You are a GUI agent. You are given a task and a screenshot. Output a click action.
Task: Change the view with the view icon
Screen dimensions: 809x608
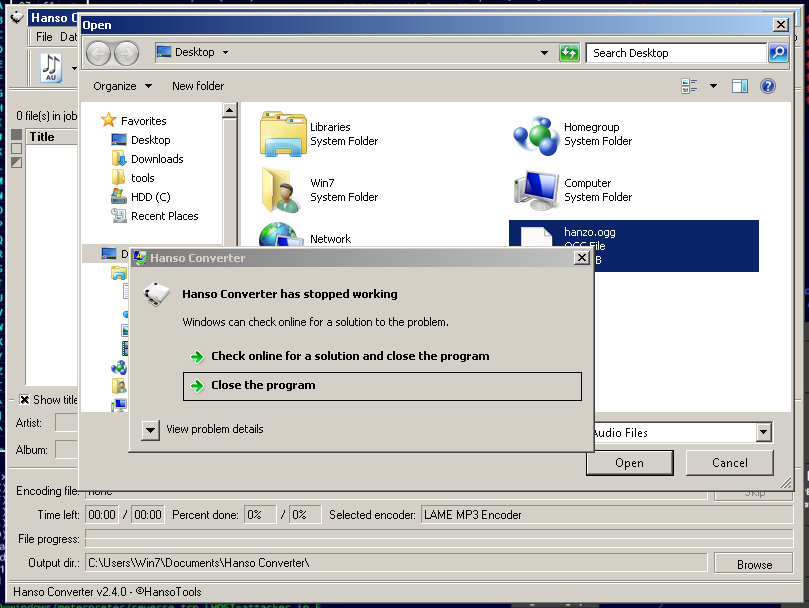689,86
